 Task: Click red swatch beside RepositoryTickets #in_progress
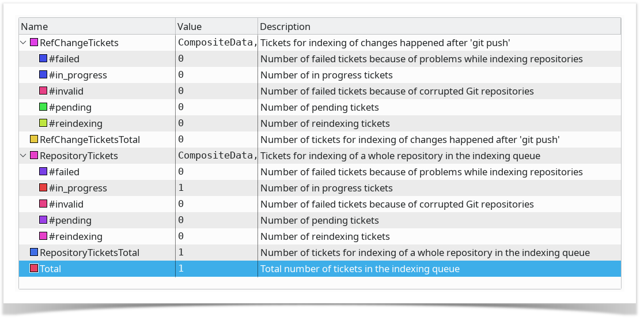(43, 187)
